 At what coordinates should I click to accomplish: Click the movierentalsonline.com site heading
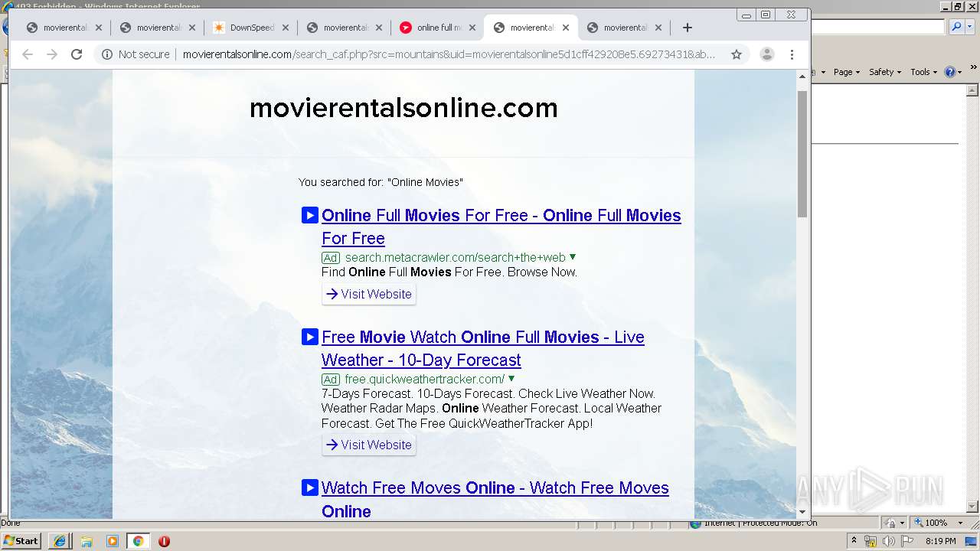coord(403,108)
